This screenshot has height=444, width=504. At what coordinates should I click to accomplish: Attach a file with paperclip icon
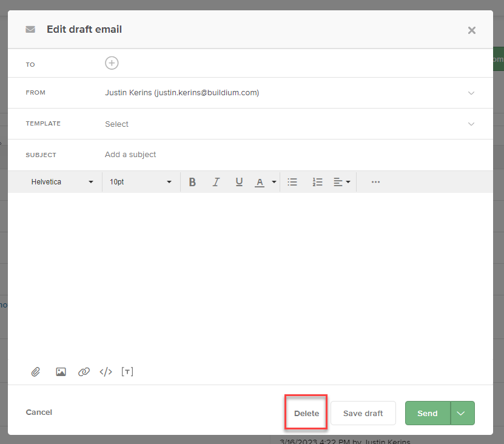(x=36, y=372)
